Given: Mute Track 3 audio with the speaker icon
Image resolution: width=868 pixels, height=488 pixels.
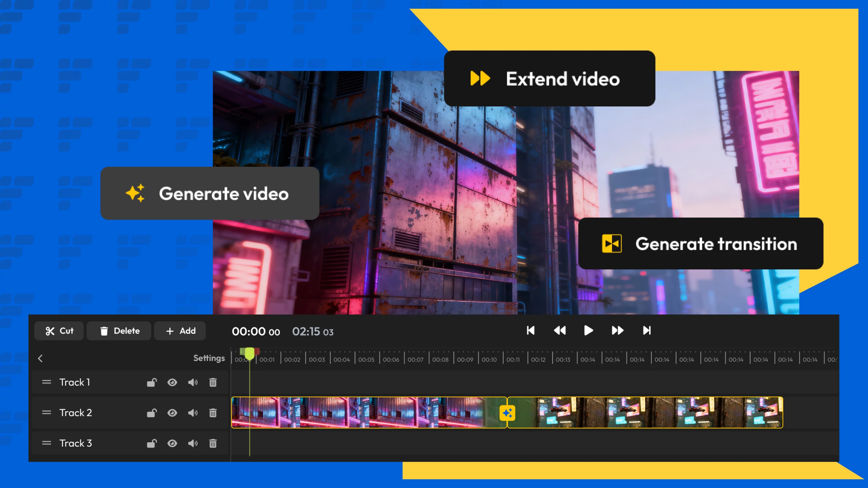Looking at the screenshot, I should click(x=193, y=443).
